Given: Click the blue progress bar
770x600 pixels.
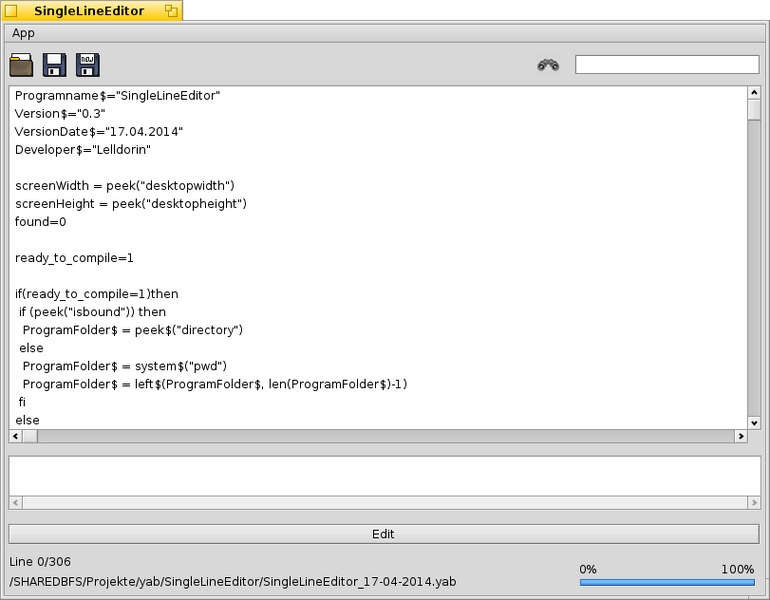Looking at the screenshot, I should [667, 582].
